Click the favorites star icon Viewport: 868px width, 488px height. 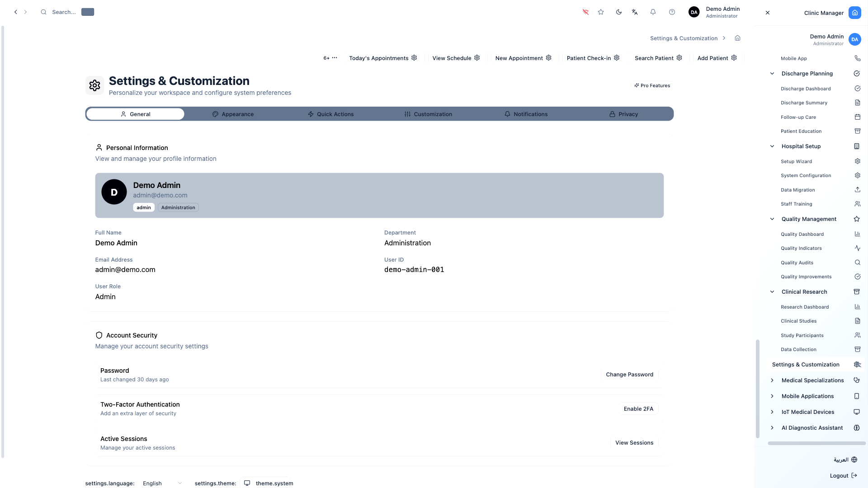(601, 12)
